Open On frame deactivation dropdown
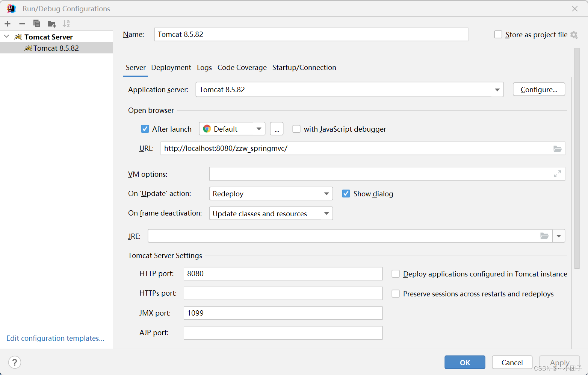The image size is (588, 375). tap(271, 213)
